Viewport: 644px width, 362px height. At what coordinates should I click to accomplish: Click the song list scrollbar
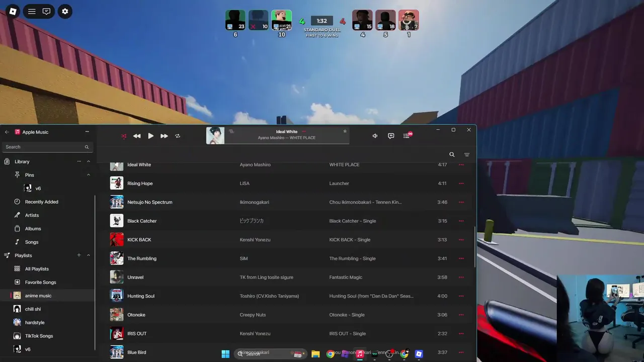click(x=475, y=246)
